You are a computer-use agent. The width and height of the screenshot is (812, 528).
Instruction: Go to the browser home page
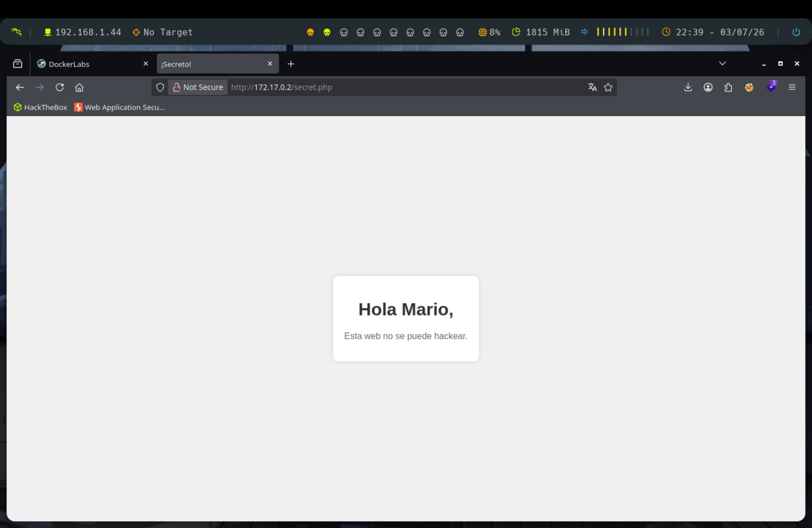(x=79, y=87)
